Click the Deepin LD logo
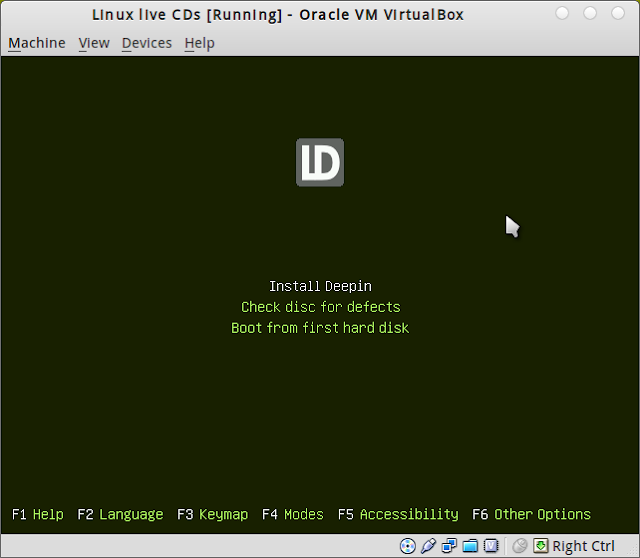The height and width of the screenshot is (558, 640). coord(320,162)
